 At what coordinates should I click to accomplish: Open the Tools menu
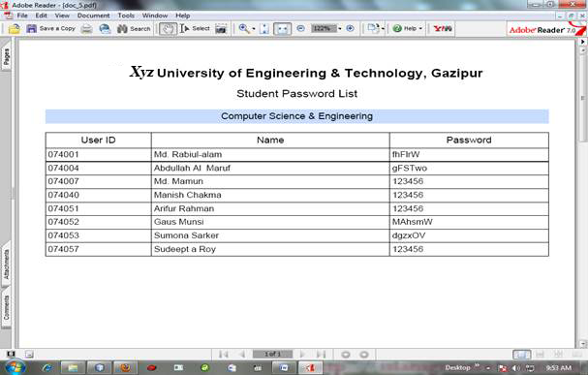126,16
